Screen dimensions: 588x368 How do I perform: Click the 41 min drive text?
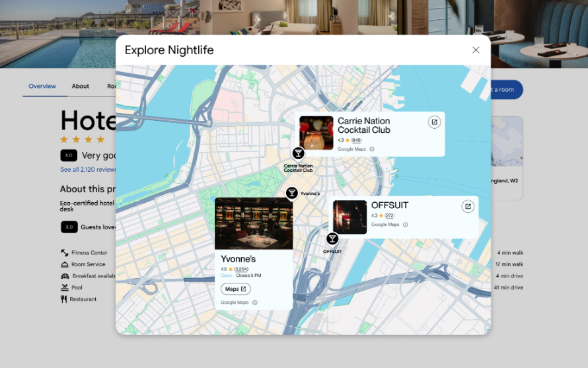[509, 287]
